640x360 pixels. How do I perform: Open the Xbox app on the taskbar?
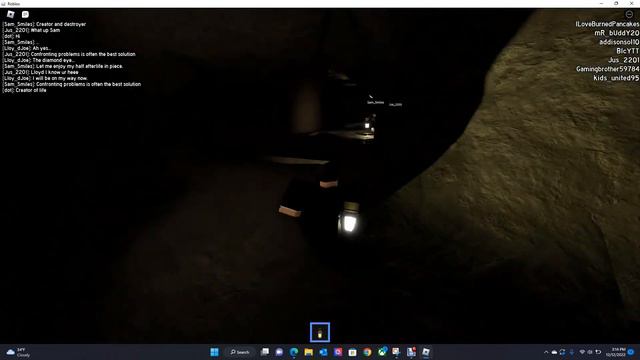(382, 352)
